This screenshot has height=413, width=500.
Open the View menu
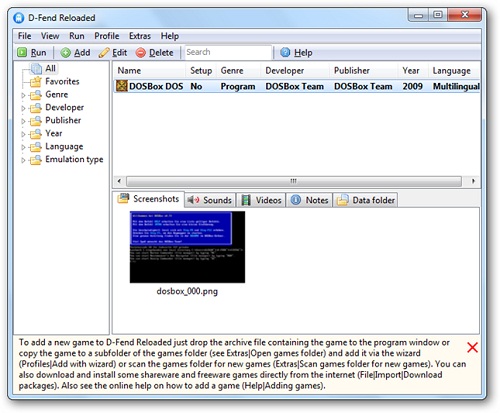(x=50, y=36)
